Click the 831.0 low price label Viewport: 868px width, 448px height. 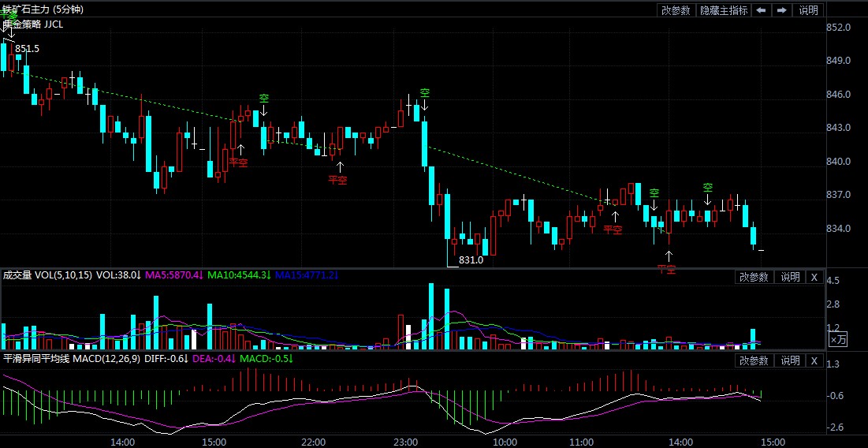point(471,259)
